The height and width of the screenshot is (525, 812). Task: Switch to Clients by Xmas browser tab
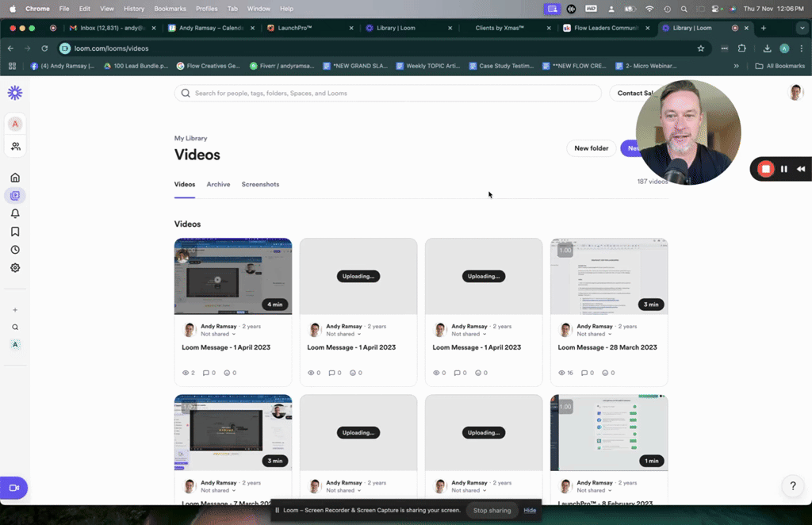tap(507, 28)
